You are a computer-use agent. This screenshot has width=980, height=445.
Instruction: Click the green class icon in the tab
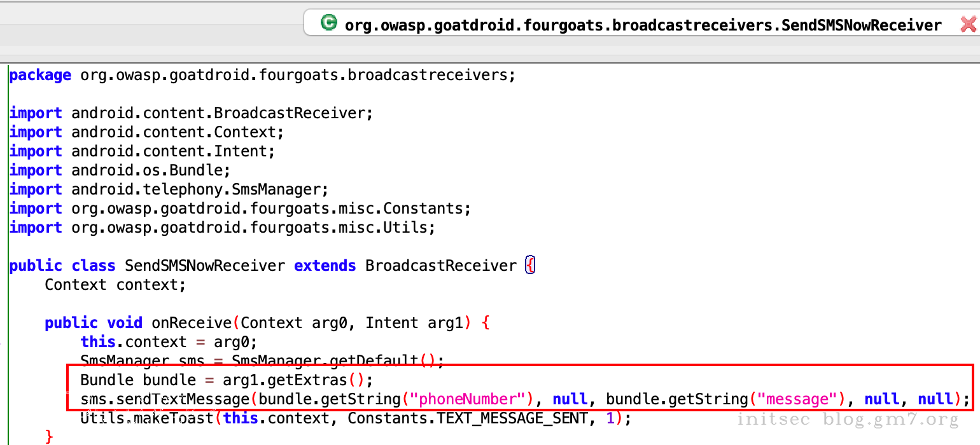tap(328, 24)
